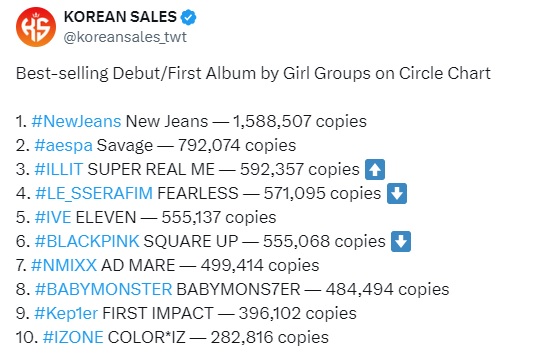Click the blue verified badge
The image size is (553, 361).
(x=189, y=17)
